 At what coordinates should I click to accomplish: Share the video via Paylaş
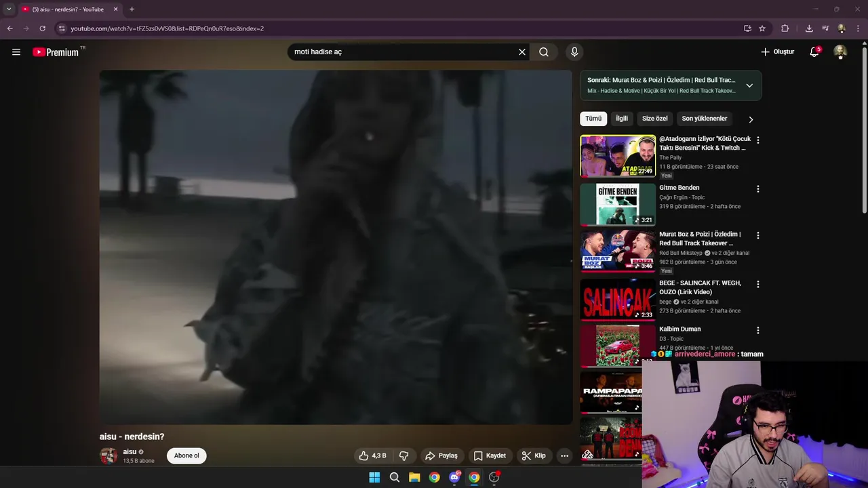[441, 455]
